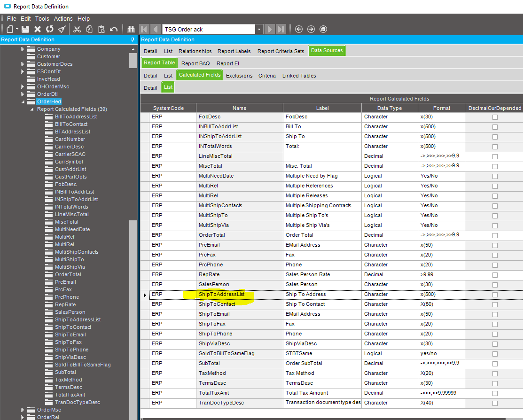The height and width of the screenshot is (420, 523).
Task: Check DecimalCurDepended for the FobDesc row
Action: pyautogui.click(x=494, y=117)
